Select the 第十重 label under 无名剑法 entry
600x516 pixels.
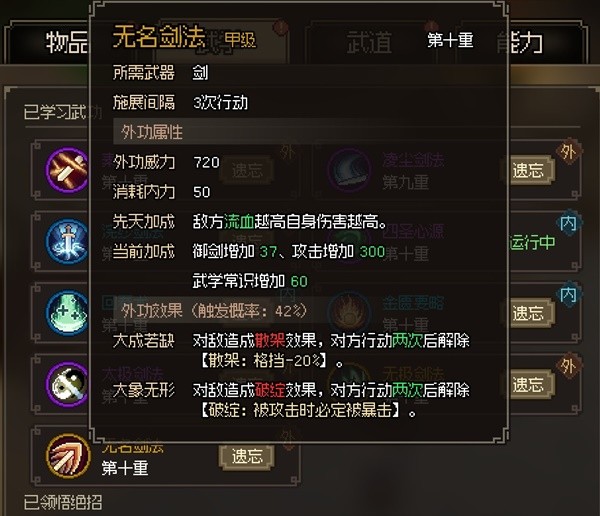[125, 468]
